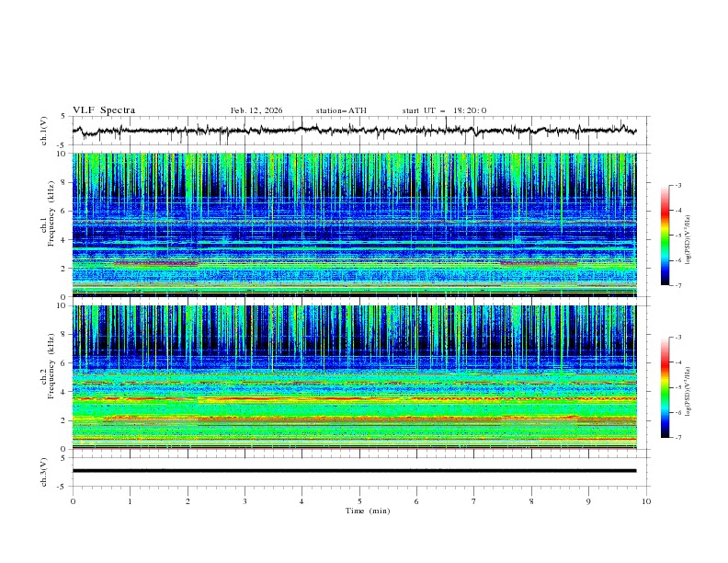Click the lower color bar PSD label
The image size is (728, 563).
688,391
